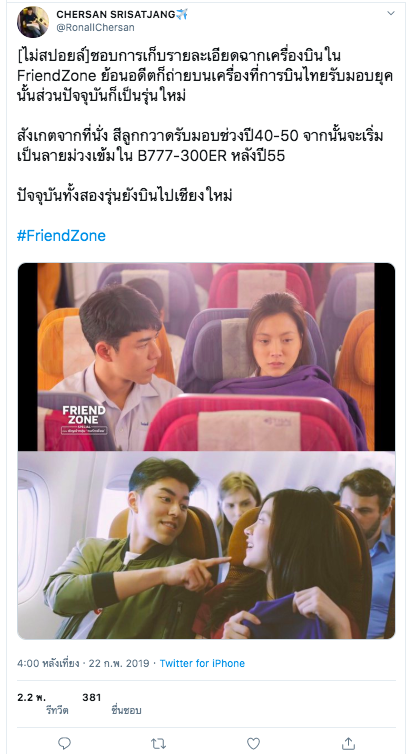This screenshot has width=412, height=754.
Task: Click the 4:00 หลังเที่ยง tweet timestamp
Action: [x=48, y=663]
